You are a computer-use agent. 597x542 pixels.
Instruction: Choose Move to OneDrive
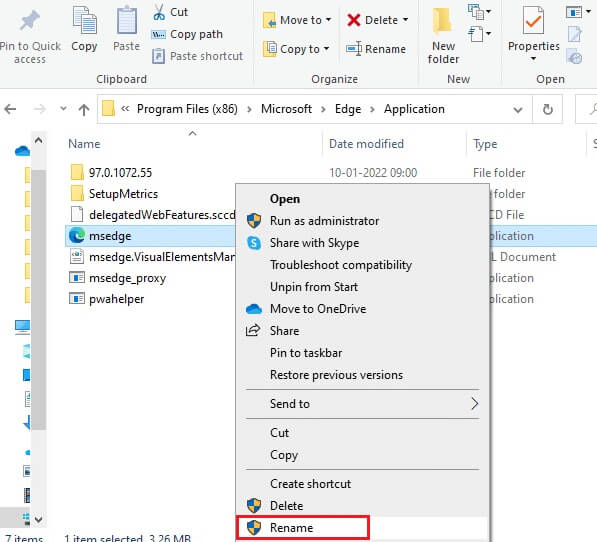pos(318,309)
